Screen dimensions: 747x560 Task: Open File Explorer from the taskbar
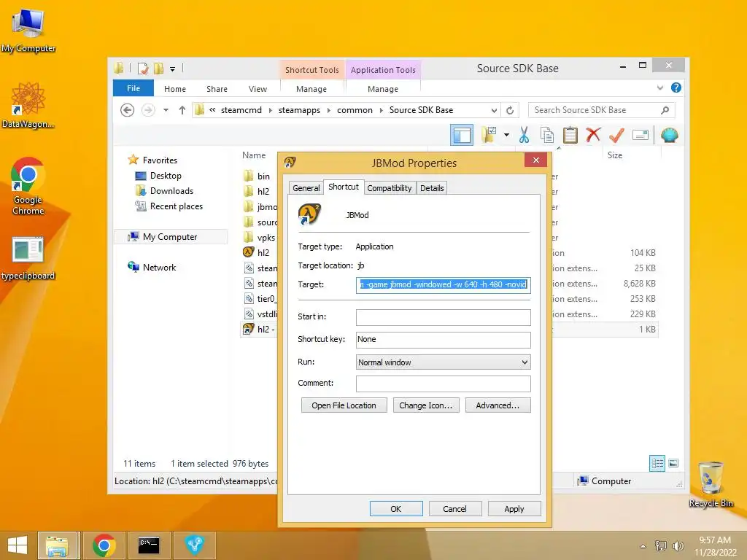coord(58,545)
